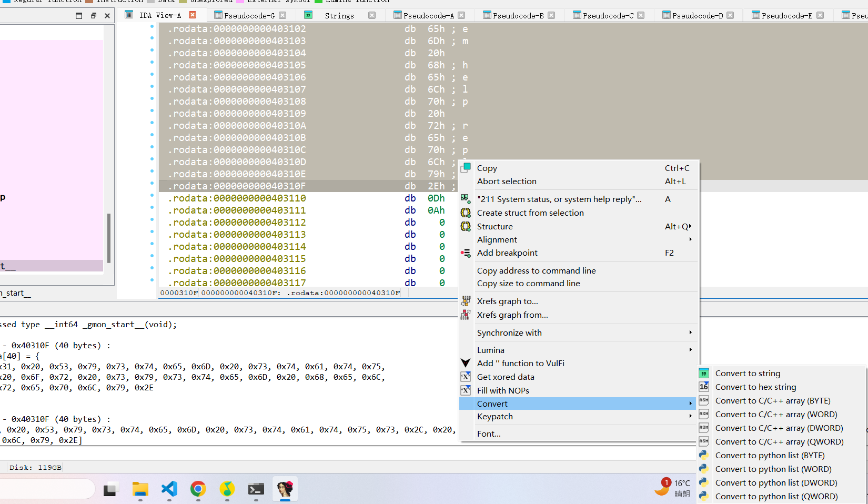Choose Convert to C/C++ array (BYTE)
Viewport: 868px width, 504px height.
coord(781,400)
